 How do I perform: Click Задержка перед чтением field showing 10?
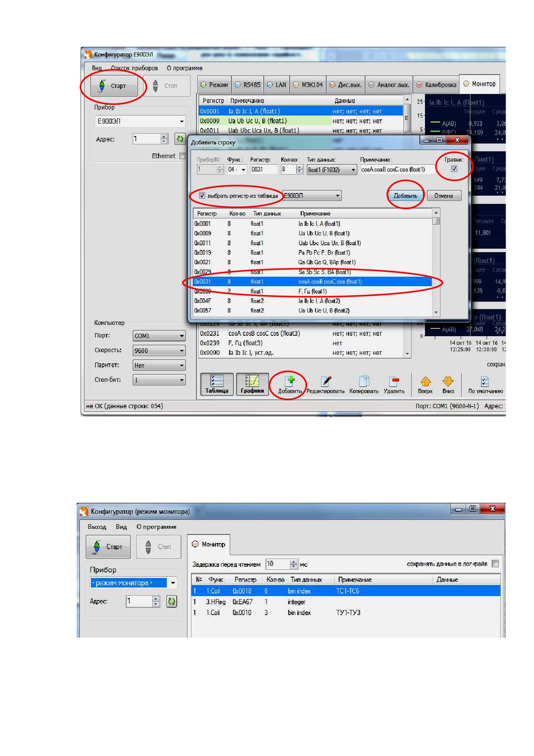[x=278, y=564]
